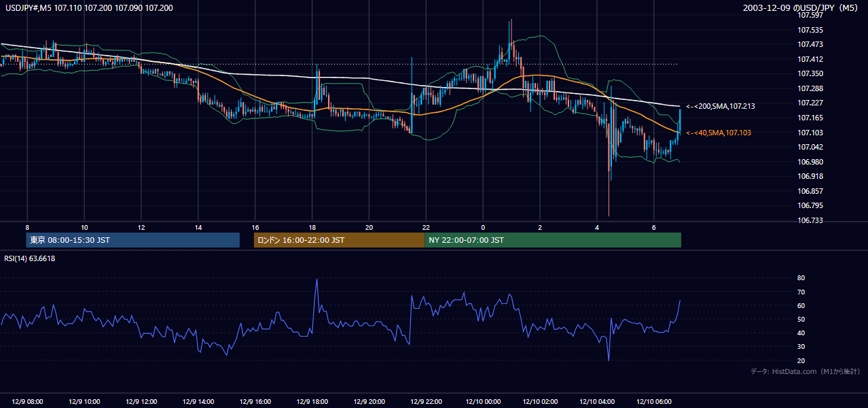The height and width of the screenshot is (408, 868).
Task: Click price axis value 106.795
Action: pyautogui.click(x=809, y=205)
